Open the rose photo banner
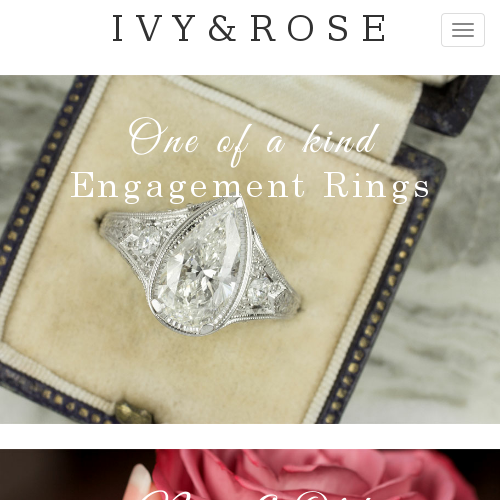This screenshot has width=500, height=500. (250, 474)
